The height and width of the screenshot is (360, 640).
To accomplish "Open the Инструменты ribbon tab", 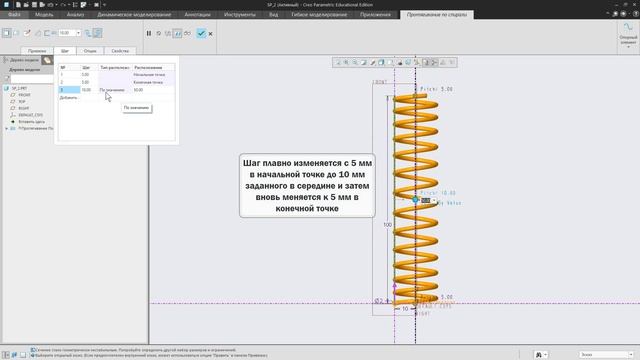I will (240, 15).
